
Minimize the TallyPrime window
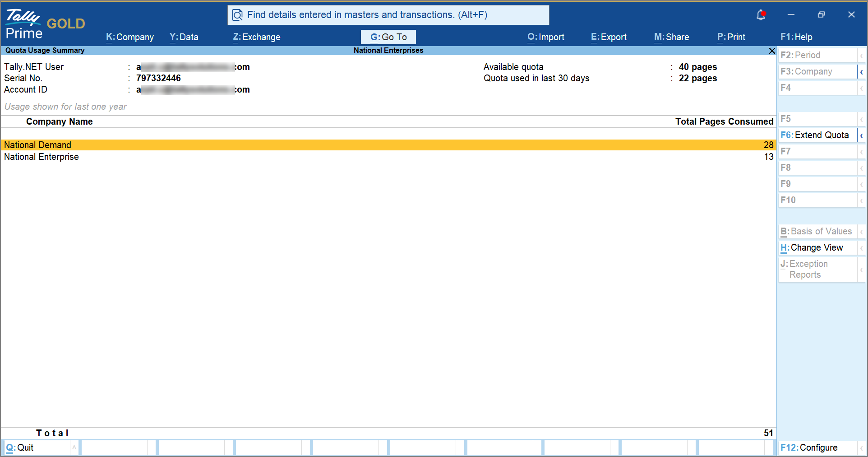coord(791,15)
